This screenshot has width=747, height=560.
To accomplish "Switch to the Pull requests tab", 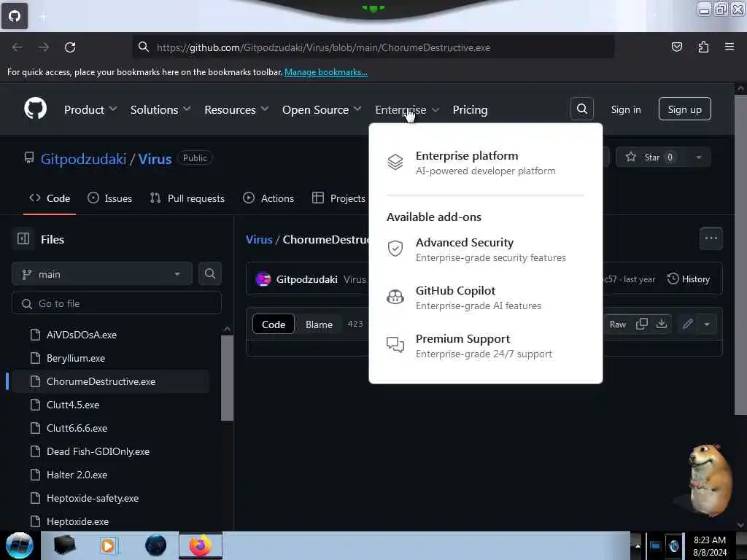I will pos(187,198).
